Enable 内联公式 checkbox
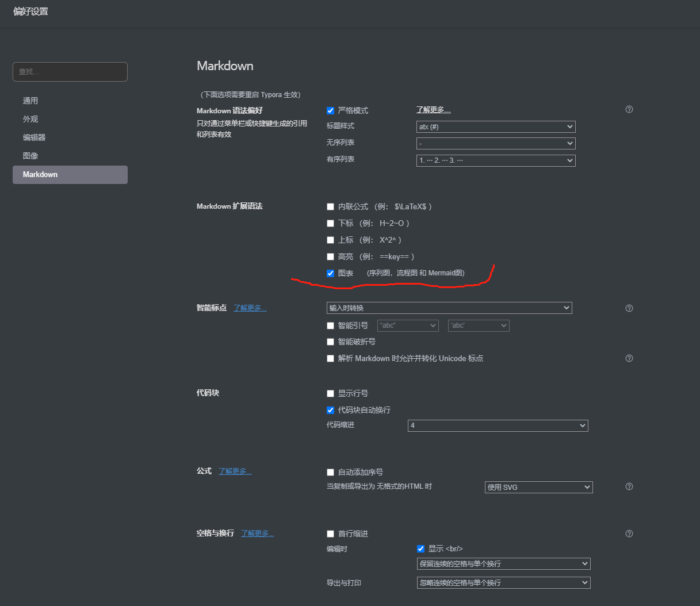 pos(330,206)
